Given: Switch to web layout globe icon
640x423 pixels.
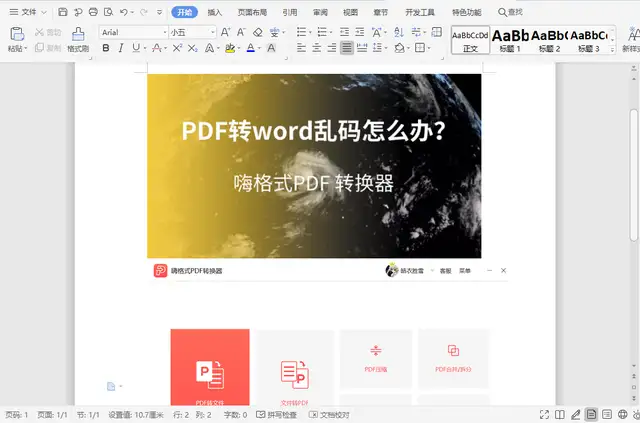Looking at the screenshot, I should tap(622, 414).
